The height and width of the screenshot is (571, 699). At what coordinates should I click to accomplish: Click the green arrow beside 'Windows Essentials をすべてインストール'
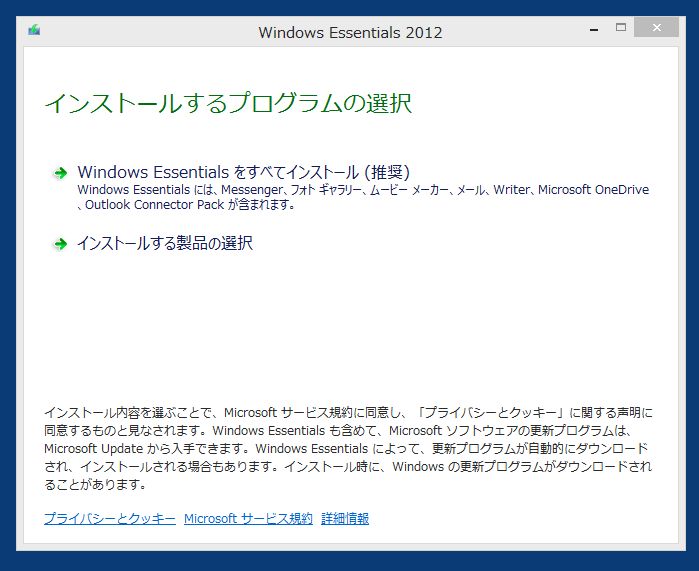[x=60, y=173]
